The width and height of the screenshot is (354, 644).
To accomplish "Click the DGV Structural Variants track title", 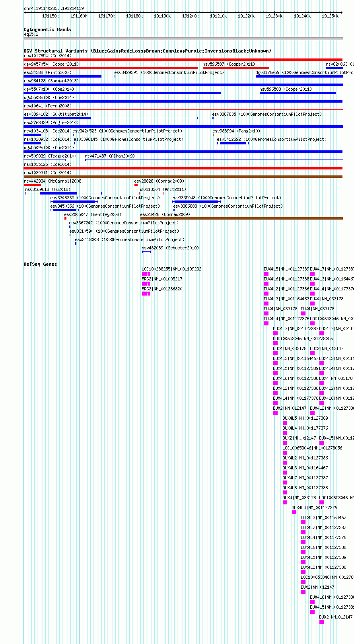I will (148, 51).
